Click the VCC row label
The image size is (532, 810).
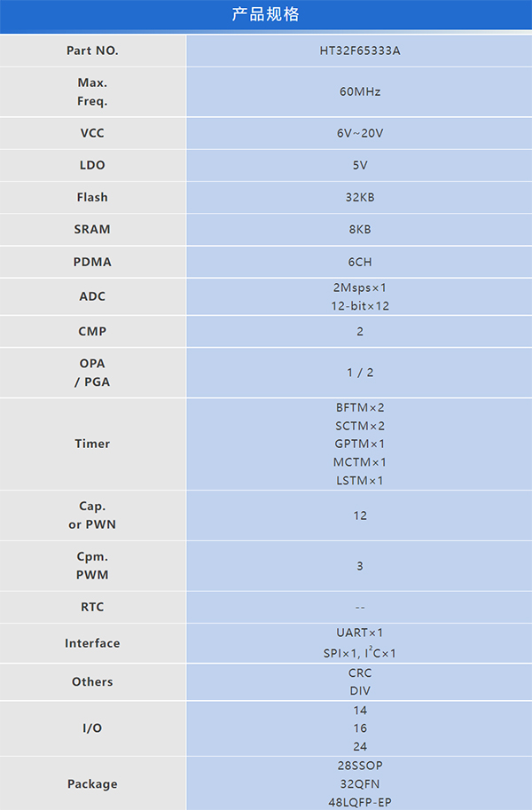coord(92,133)
